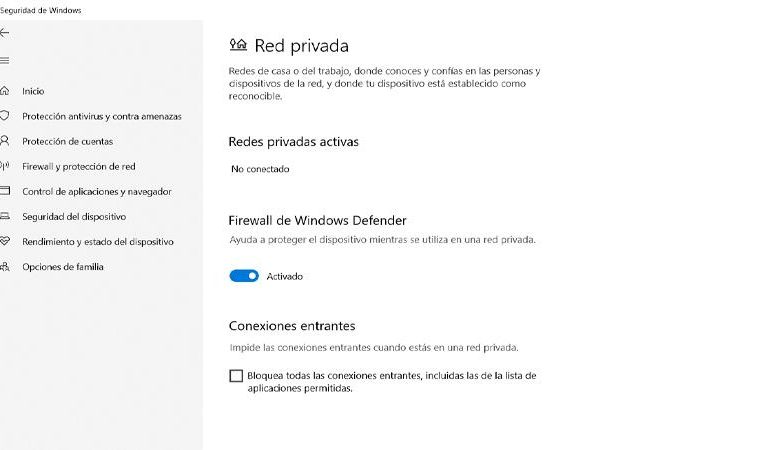
Task: Click the Firewall de Windows Defender heading
Action: pos(317,220)
